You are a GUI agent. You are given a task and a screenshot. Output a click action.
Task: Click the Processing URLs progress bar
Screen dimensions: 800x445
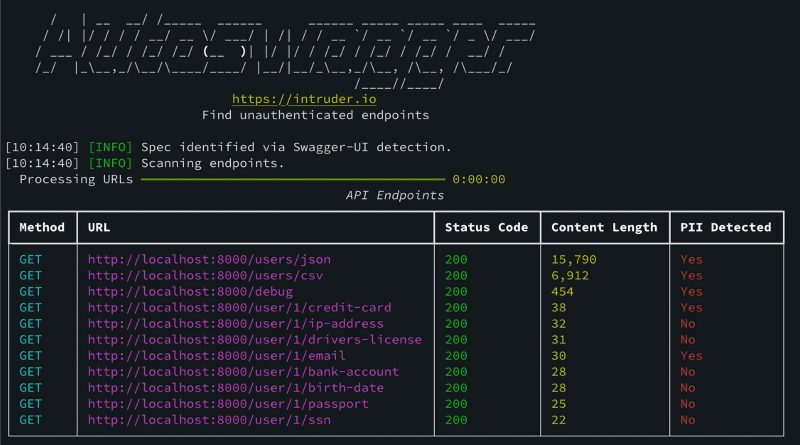(x=292, y=180)
